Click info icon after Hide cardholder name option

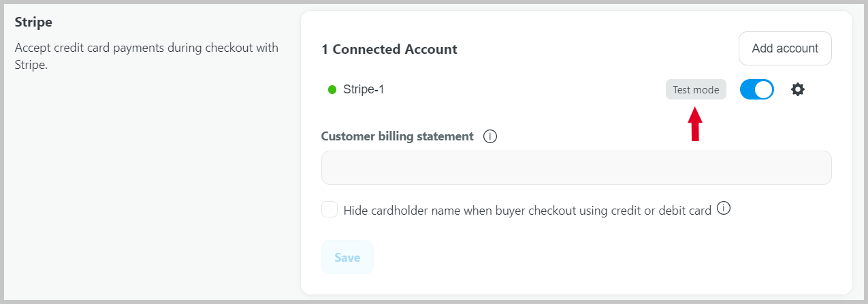724,209
